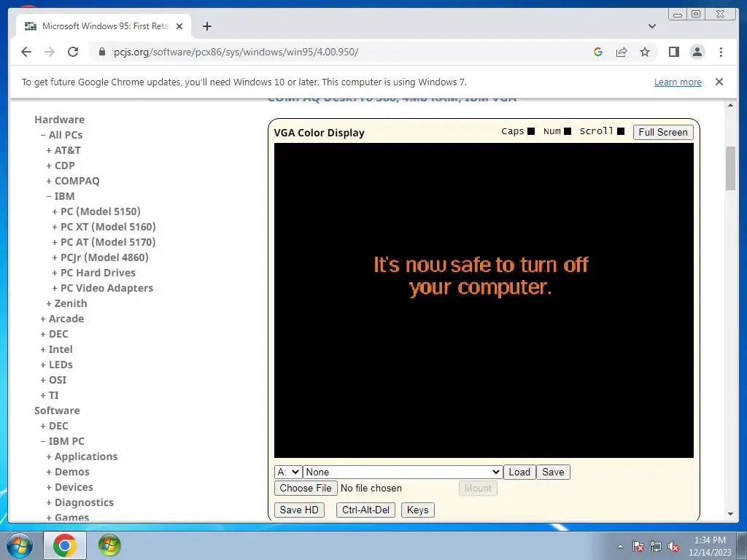Send Ctrl-Alt-Del to the emulator
Image resolution: width=747 pixels, height=560 pixels.
pos(365,510)
